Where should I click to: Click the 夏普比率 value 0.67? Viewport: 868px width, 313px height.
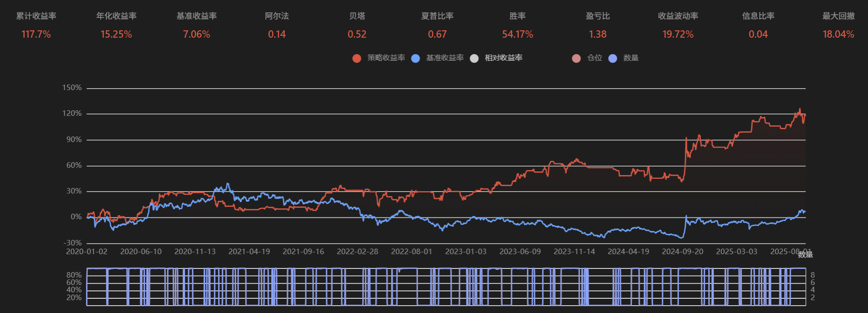(x=437, y=34)
